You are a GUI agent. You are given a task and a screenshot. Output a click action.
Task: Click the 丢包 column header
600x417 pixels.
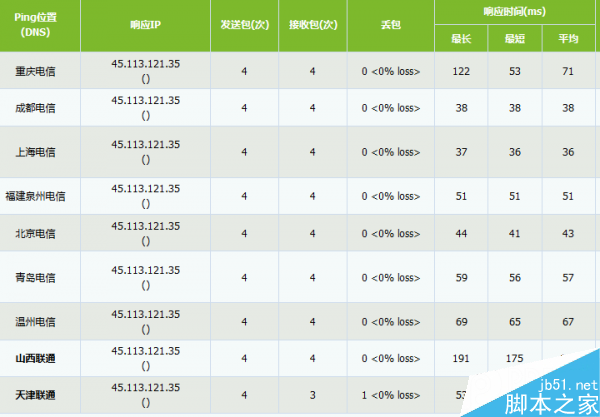tap(390, 25)
